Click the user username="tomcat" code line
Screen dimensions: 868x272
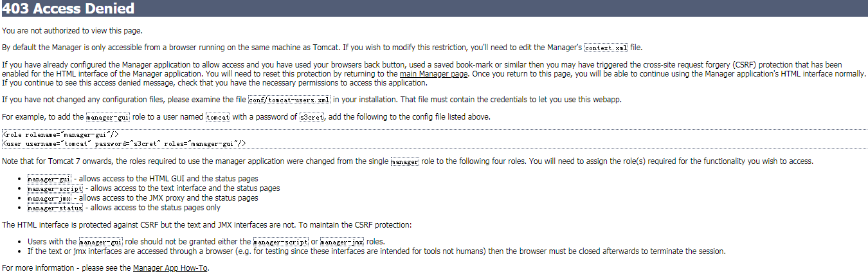coord(125,143)
